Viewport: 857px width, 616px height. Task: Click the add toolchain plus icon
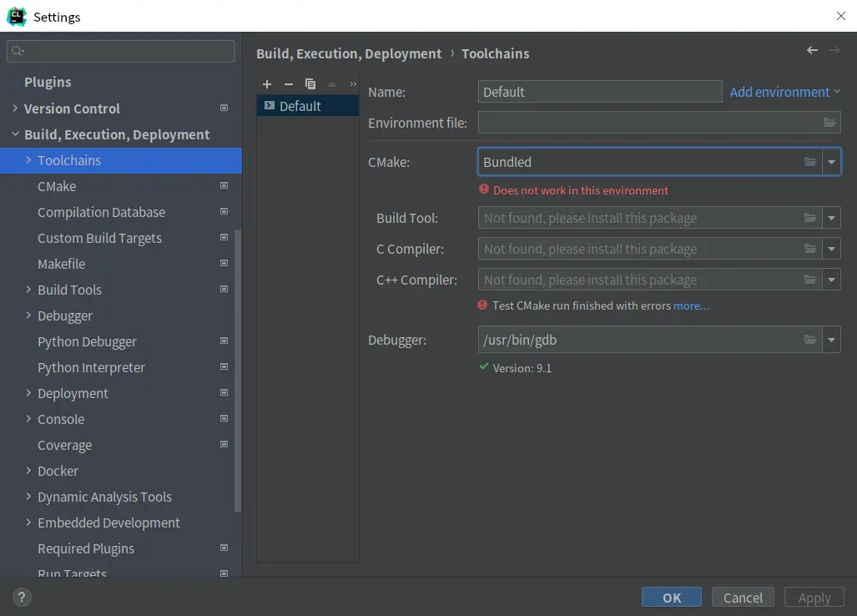[x=267, y=84]
